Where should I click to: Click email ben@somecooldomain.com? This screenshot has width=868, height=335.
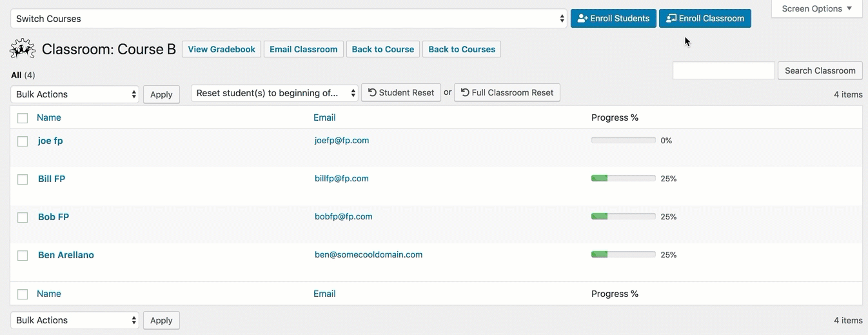coord(369,254)
